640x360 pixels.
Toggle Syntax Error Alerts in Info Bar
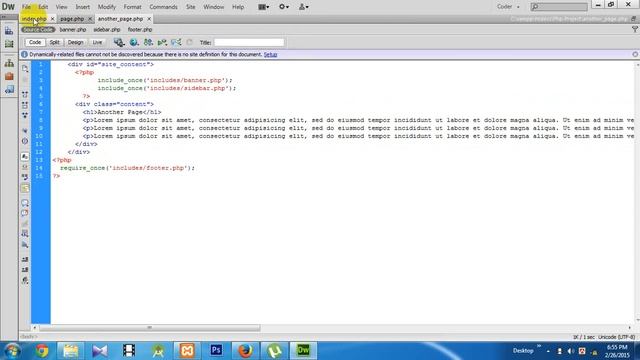tap(25, 188)
